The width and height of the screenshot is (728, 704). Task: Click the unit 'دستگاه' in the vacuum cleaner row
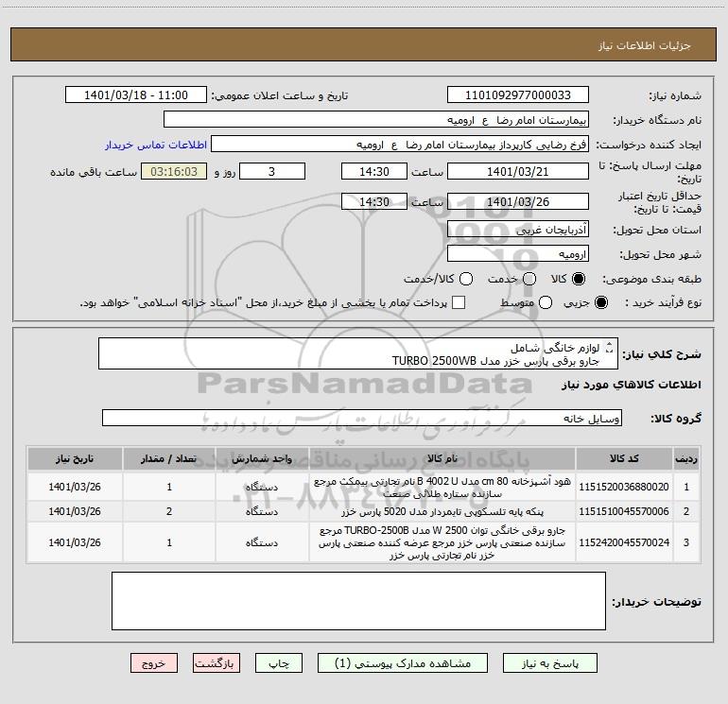click(262, 542)
